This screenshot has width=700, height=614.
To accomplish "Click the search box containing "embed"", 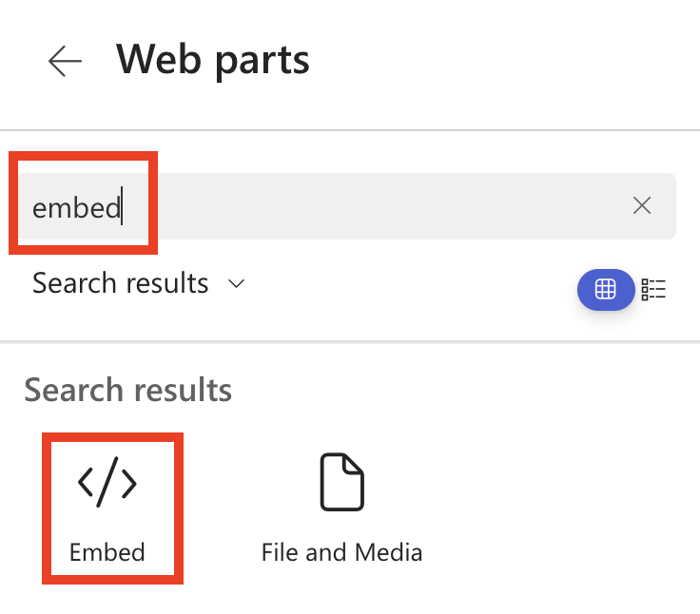I will [x=342, y=206].
